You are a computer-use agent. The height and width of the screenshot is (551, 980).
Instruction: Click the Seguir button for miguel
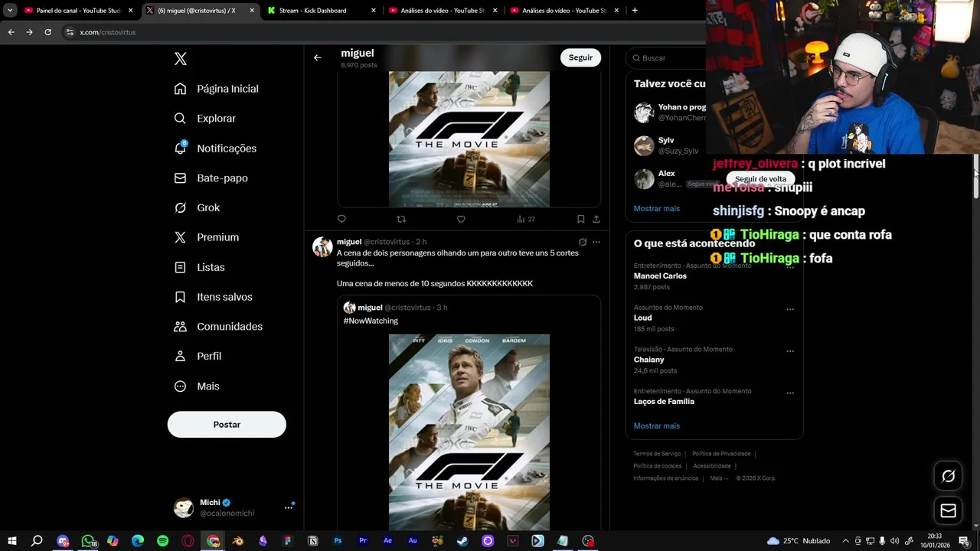(x=580, y=57)
